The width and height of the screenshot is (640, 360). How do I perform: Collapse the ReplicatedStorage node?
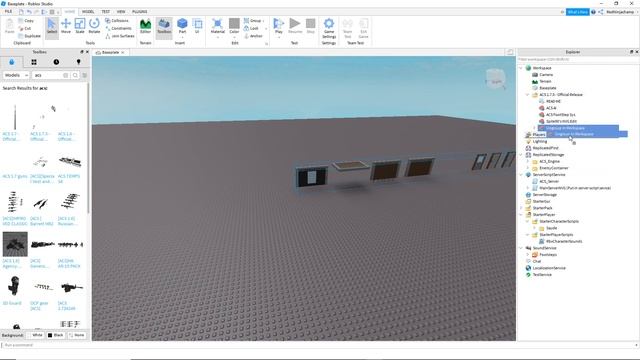pyautogui.click(x=521, y=155)
